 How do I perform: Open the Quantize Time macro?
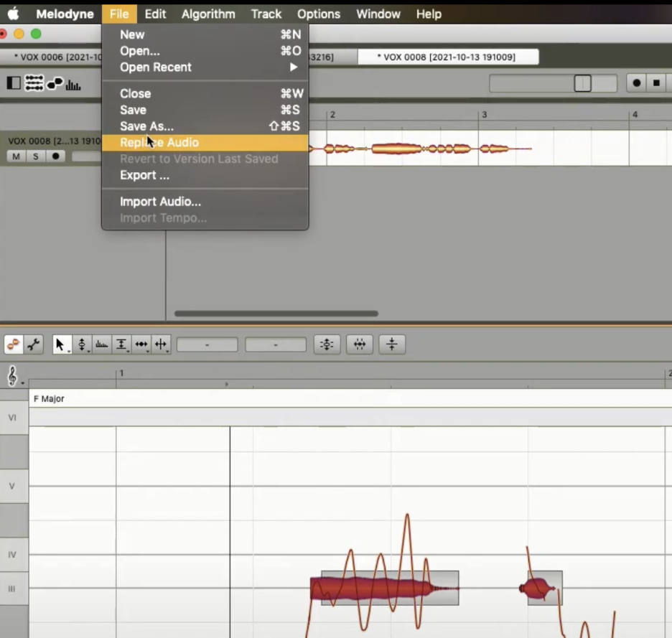pyautogui.click(x=360, y=344)
